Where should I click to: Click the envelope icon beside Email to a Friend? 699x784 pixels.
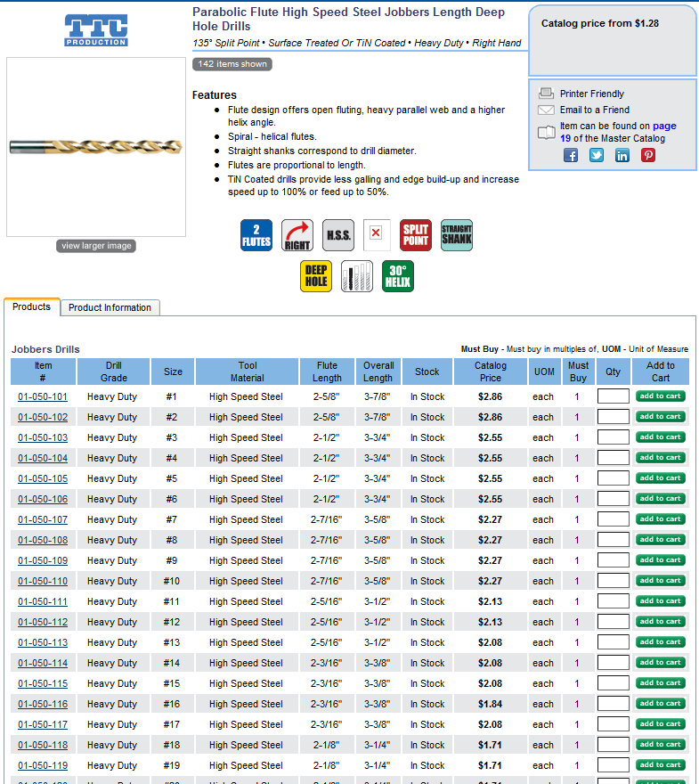(546, 110)
